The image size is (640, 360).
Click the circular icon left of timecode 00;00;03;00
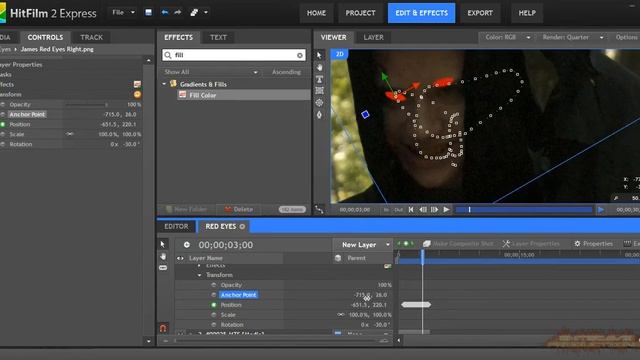point(187,244)
